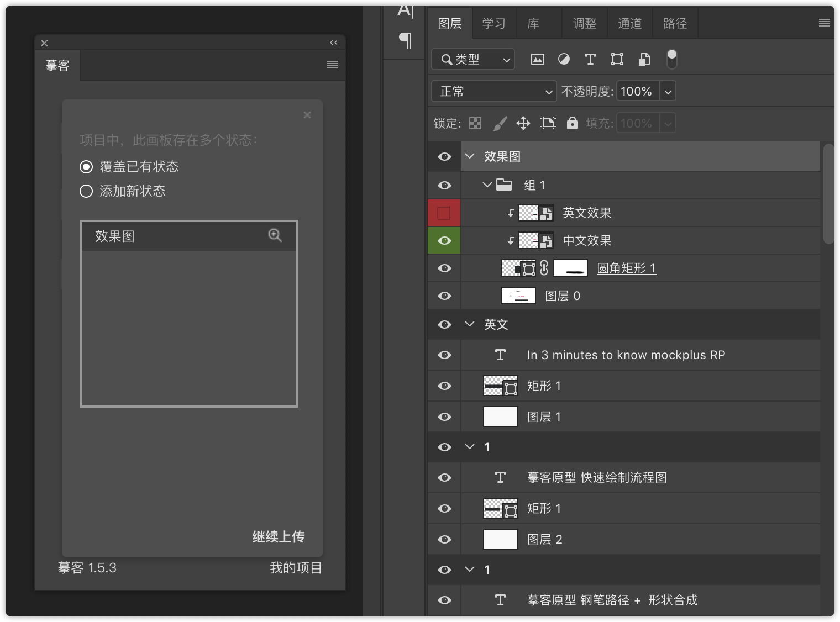Show the hidden 英文效果 layer
This screenshot has width=840, height=622.
point(444,213)
